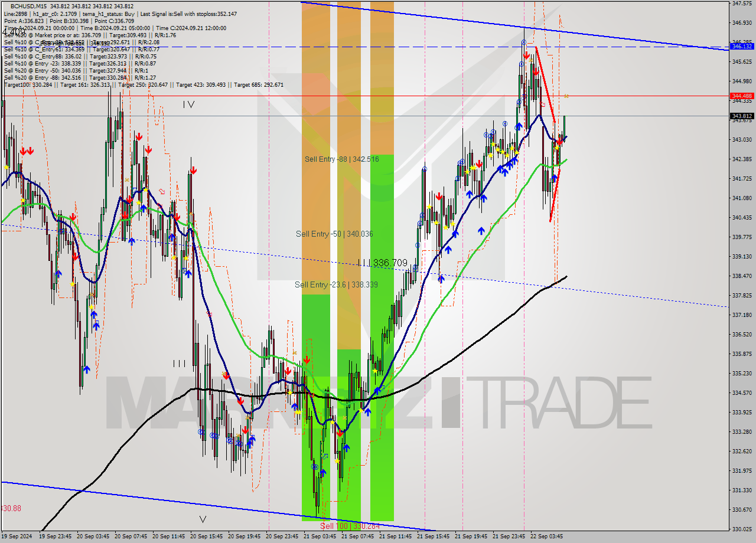This screenshot has width=756, height=543.
Task: Select the 'Sell Entry -88 | 342.516' label
Action: pos(342,159)
